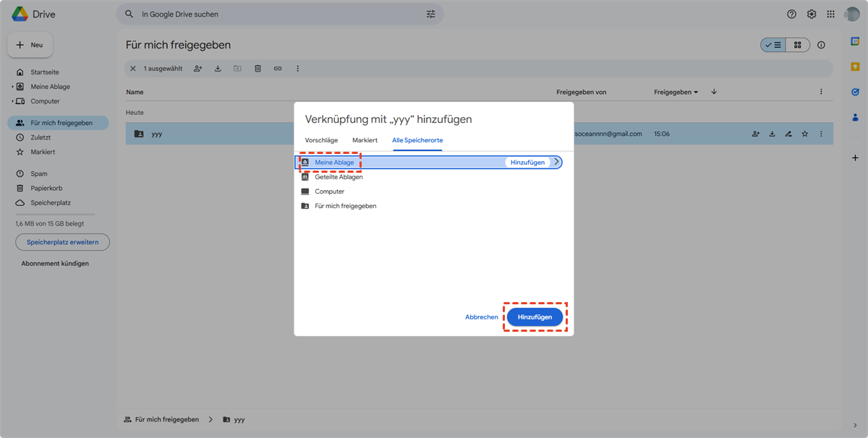Viewport: 868px width, 438px height.
Task: Click Speicherplatz erweitern button
Action: pos(63,242)
